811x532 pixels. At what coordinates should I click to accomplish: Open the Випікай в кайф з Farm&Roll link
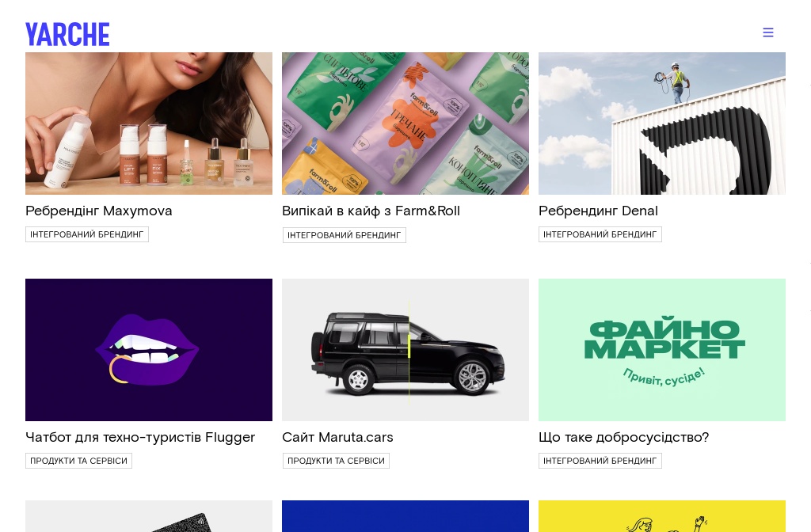(x=371, y=211)
